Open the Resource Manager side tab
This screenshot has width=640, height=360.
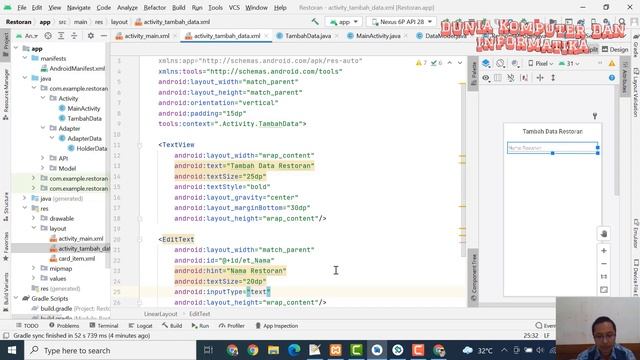click(5, 94)
